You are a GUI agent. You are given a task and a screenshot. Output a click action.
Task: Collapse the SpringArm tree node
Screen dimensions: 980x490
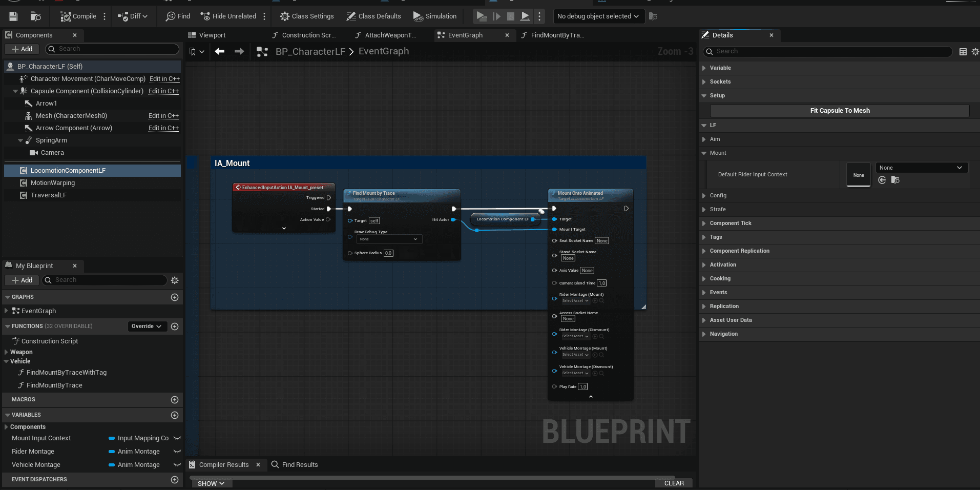[x=20, y=140]
